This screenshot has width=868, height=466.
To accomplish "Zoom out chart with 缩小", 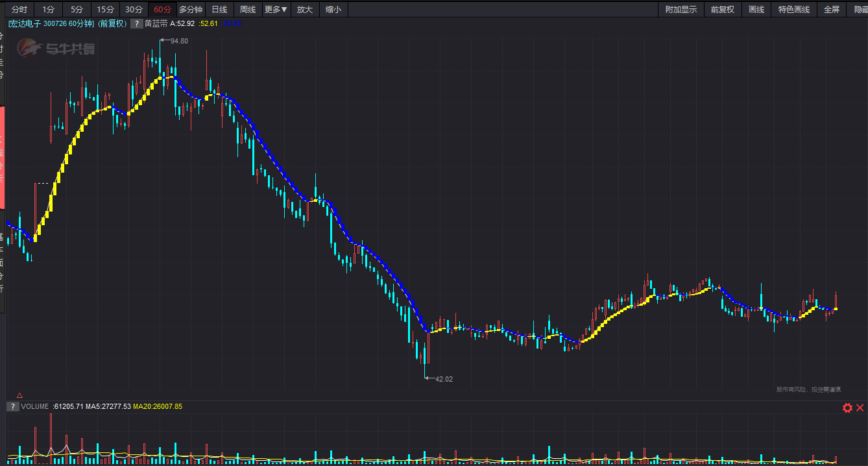I will [333, 9].
